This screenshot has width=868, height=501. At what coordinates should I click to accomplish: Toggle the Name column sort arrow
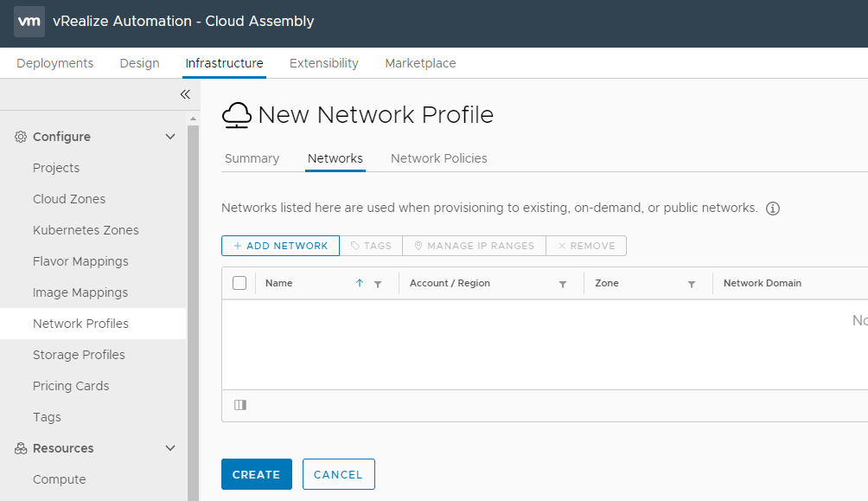tap(360, 283)
